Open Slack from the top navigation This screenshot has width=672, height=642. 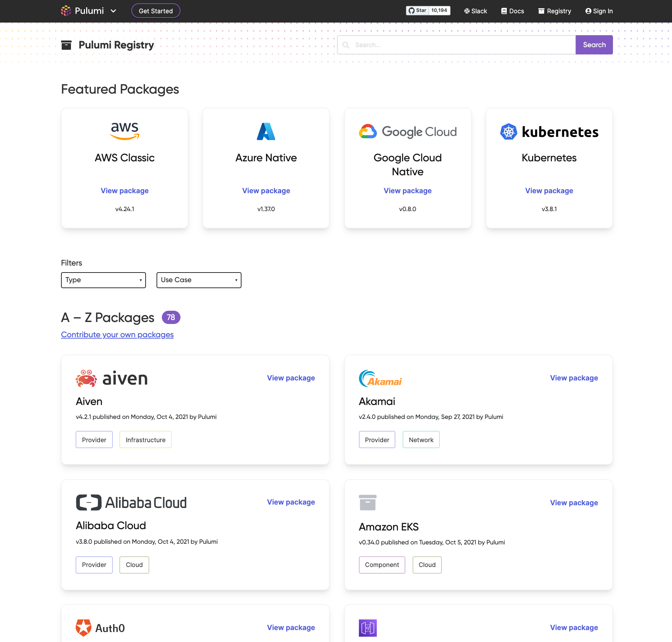[475, 11]
